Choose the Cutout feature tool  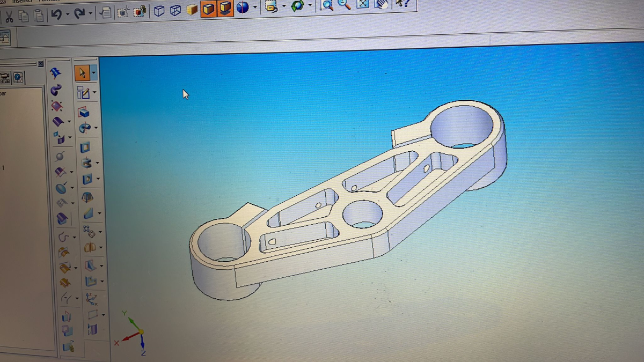(85, 147)
